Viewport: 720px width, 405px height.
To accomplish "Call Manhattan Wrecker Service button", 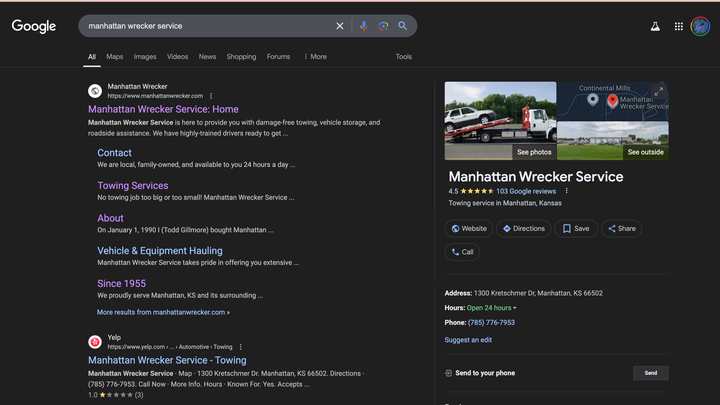I will pyautogui.click(x=462, y=252).
